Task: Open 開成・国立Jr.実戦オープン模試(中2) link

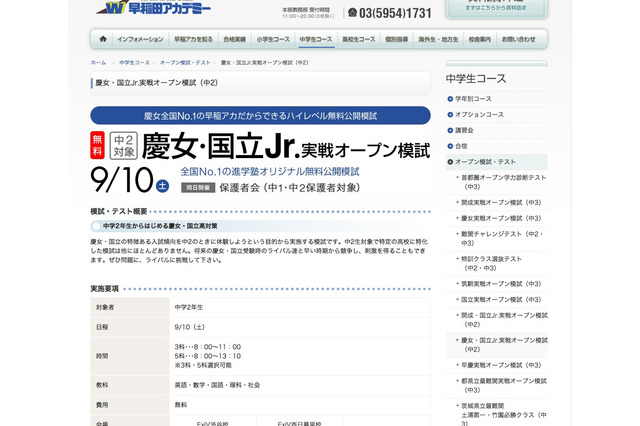Action: coord(504,320)
